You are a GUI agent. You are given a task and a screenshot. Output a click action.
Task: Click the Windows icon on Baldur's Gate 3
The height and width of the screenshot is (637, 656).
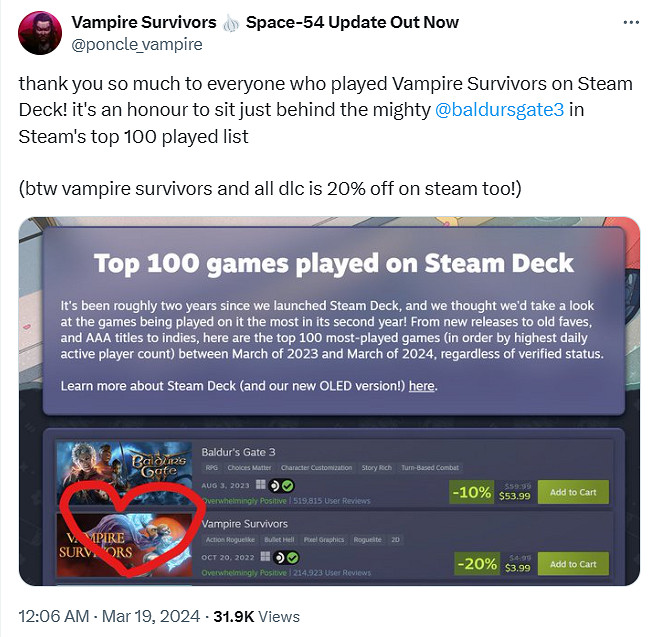[261, 484]
